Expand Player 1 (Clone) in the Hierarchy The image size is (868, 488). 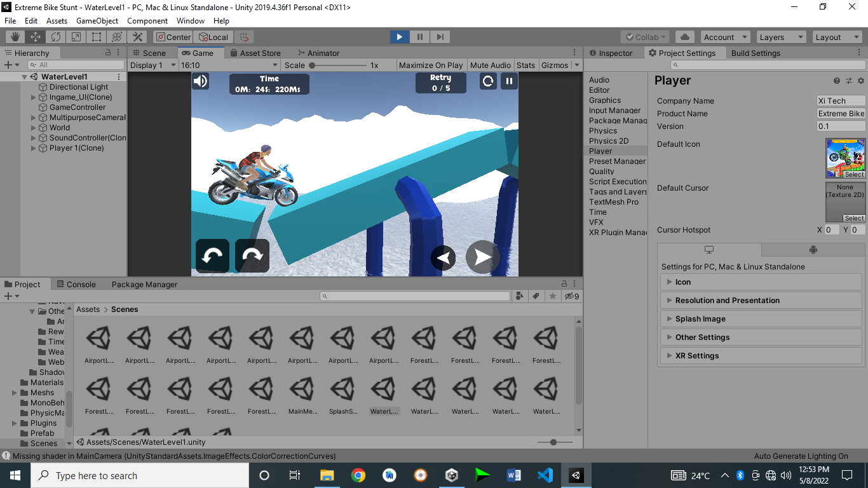pos(34,147)
